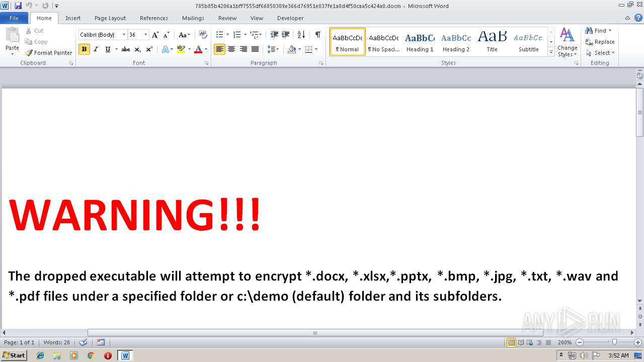Apply Text Effects icon
644x362 pixels.
165,49
